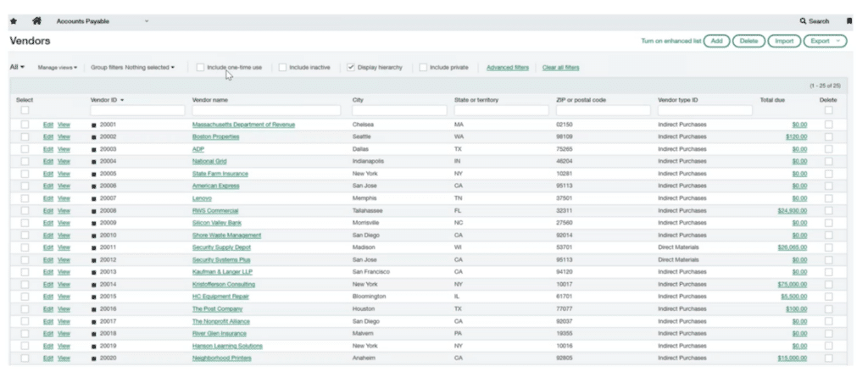Go to the Home icon

[x=36, y=20]
